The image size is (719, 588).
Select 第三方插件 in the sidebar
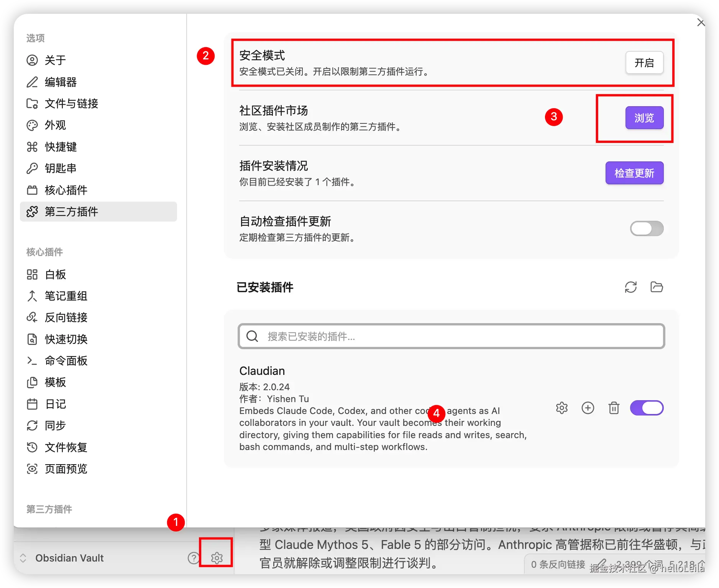tap(98, 212)
